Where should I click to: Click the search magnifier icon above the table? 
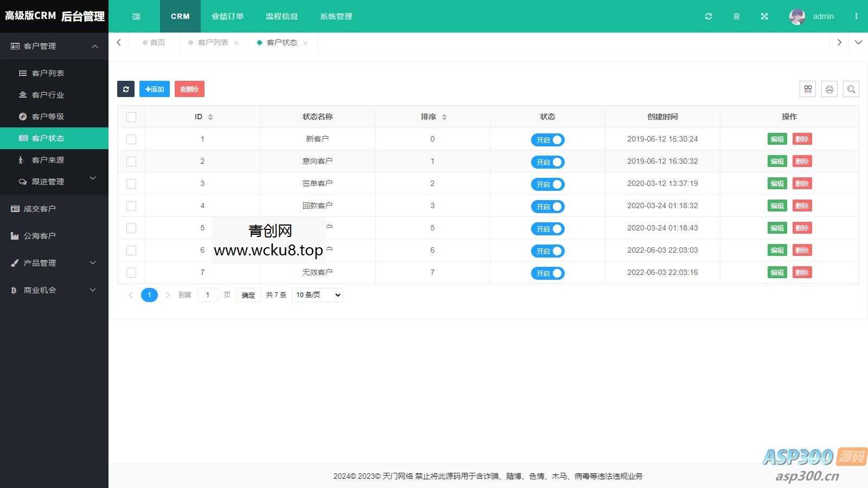851,89
